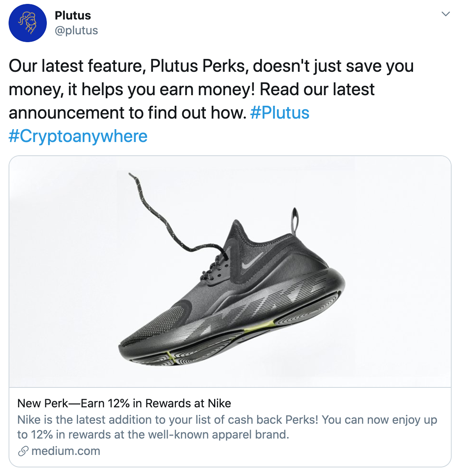Click the link chain icon beside medium.com
Viewport: 461px width, 476px height.
(23, 451)
